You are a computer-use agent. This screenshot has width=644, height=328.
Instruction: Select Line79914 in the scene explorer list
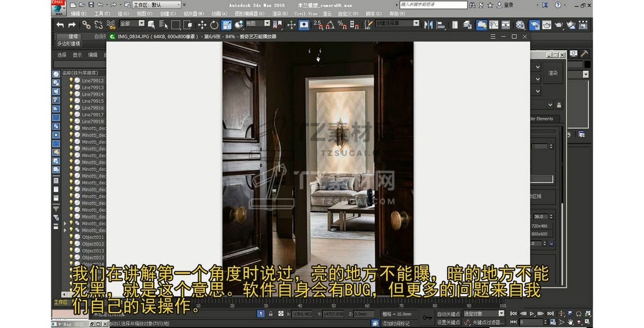(x=92, y=94)
